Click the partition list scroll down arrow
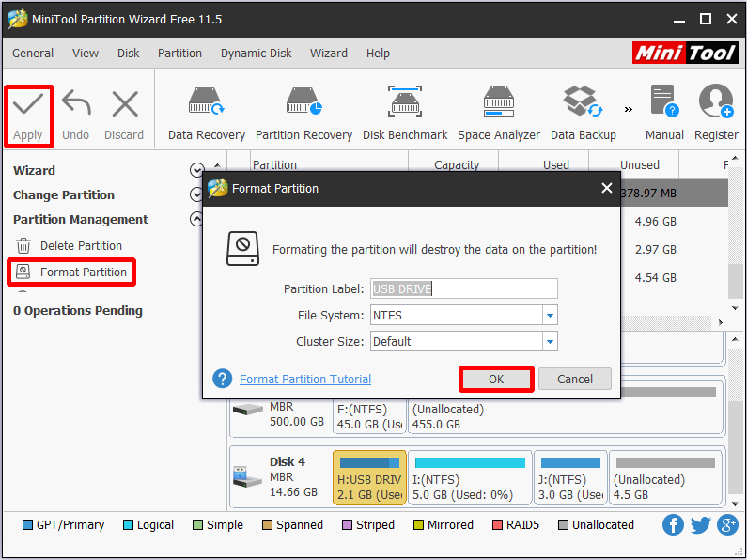Viewport: 747px width, 560px height. (735, 308)
